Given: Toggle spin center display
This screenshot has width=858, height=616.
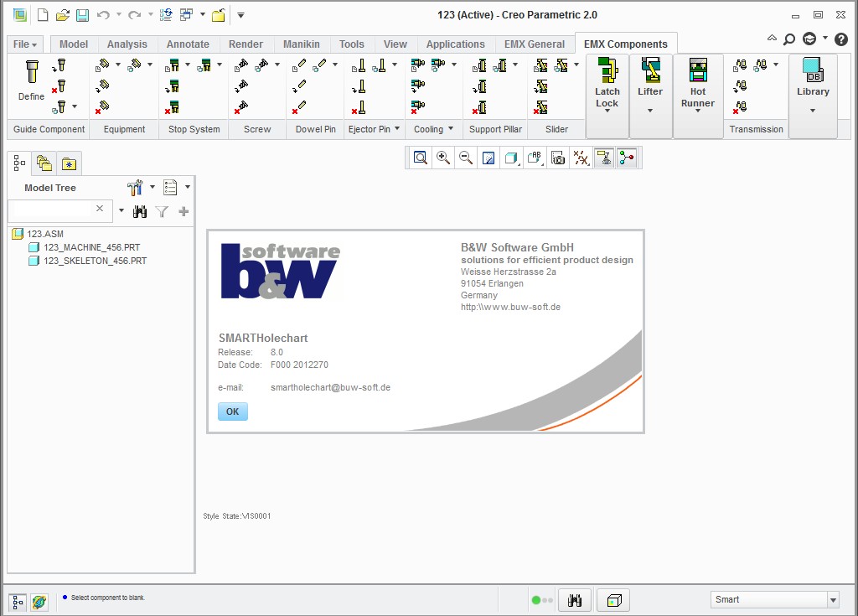Looking at the screenshot, I should click(x=627, y=158).
